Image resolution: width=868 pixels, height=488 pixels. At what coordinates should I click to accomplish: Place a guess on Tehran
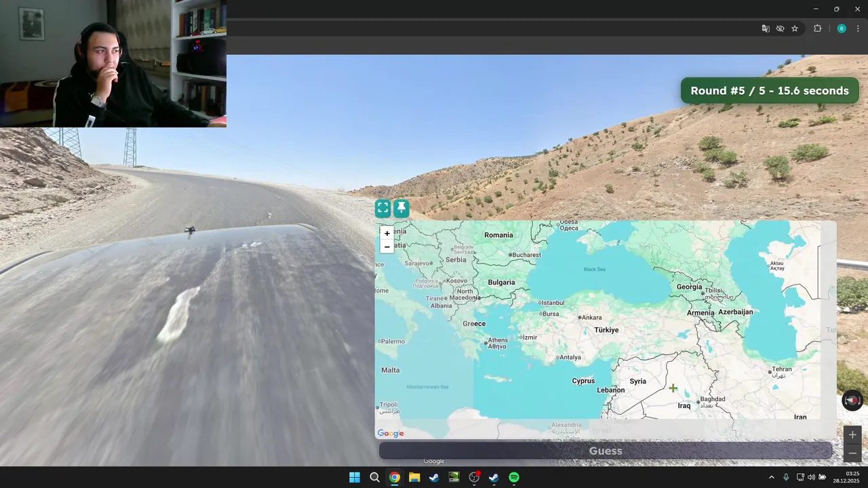click(780, 371)
